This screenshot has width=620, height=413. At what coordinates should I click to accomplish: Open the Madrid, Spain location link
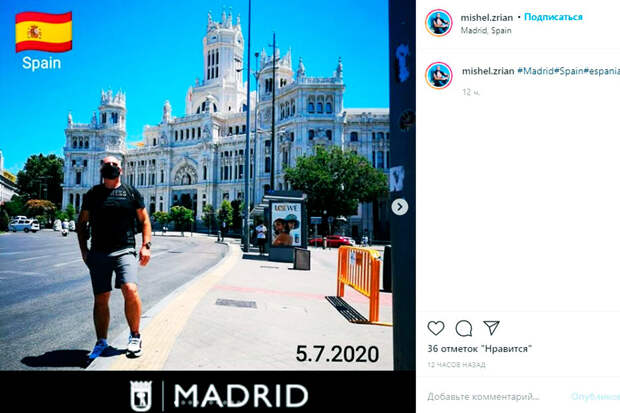[486, 30]
